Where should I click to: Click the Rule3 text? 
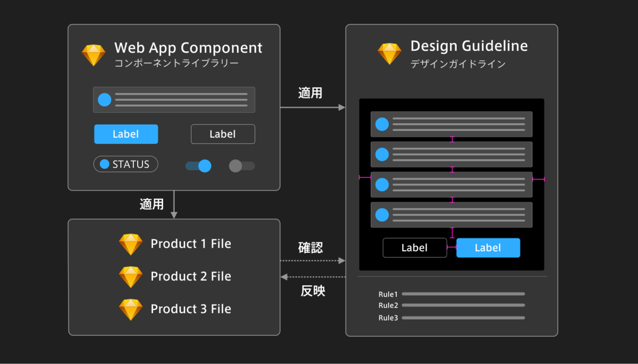coord(388,318)
